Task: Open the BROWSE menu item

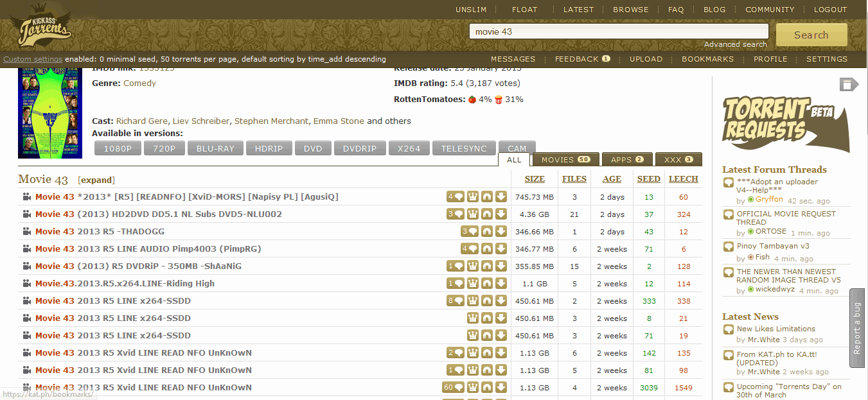Action: 631,10
